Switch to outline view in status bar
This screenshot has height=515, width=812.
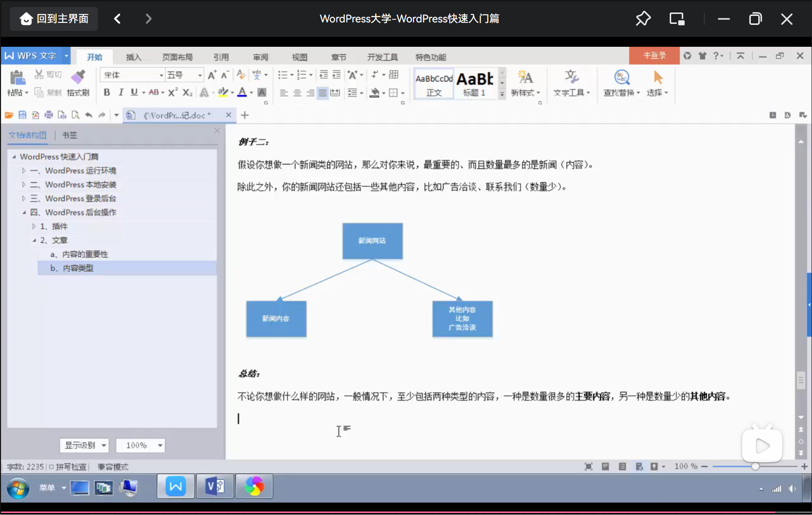(622, 467)
